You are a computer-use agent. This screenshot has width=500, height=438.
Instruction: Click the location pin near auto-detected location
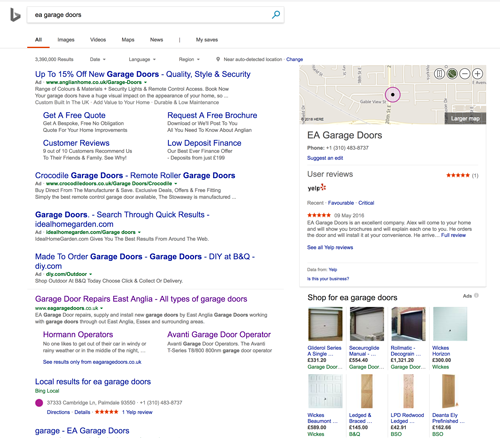pos(218,59)
